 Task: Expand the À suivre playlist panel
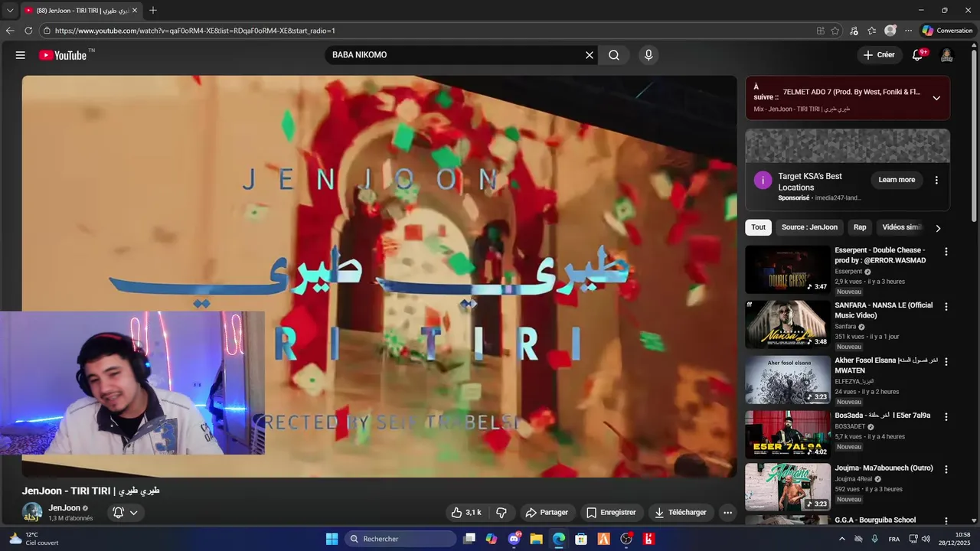[936, 98]
